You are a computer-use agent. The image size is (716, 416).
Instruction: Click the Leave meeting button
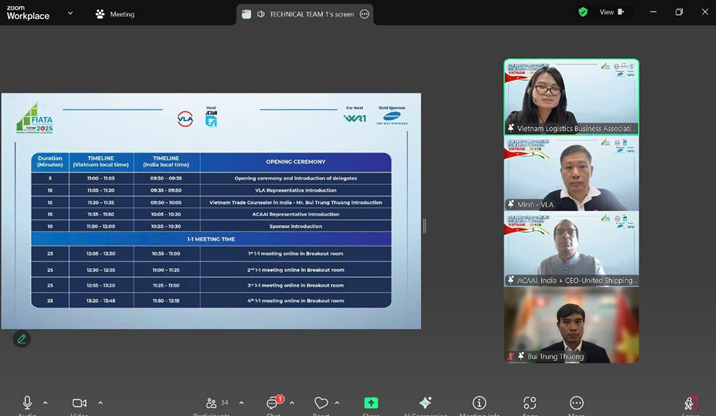pos(689,403)
